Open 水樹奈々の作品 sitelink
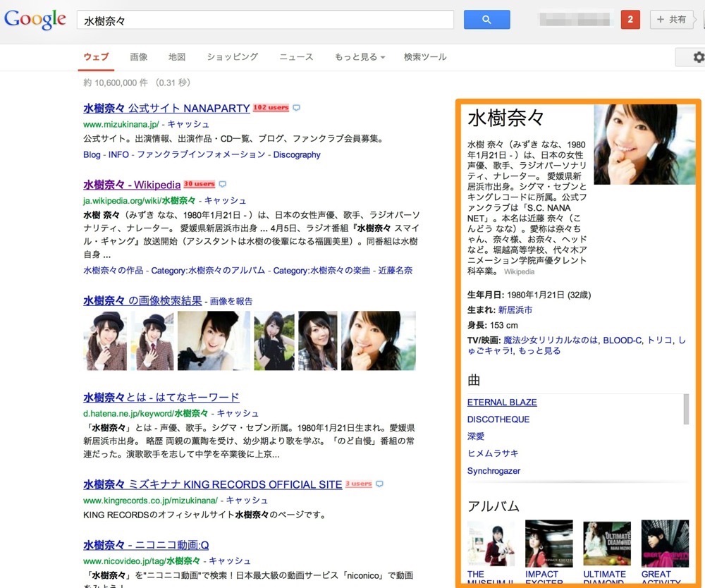The height and width of the screenshot is (588, 705). 114,271
